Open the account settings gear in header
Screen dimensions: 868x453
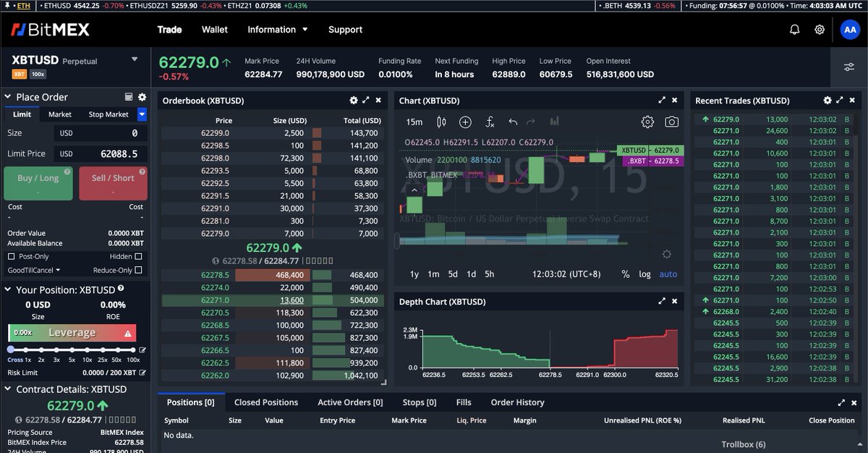point(820,30)
